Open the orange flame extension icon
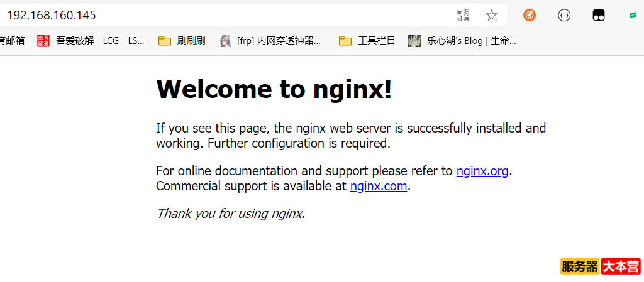The height and width of the screenshot is (282, 644). [x=530, y=16]
